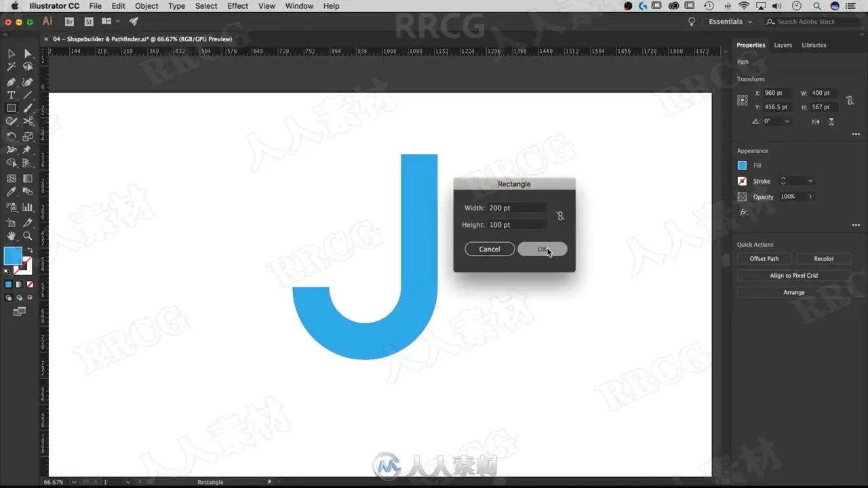868x488 pixels.
Task: Click the Recolor button
Action: [824, 259]
